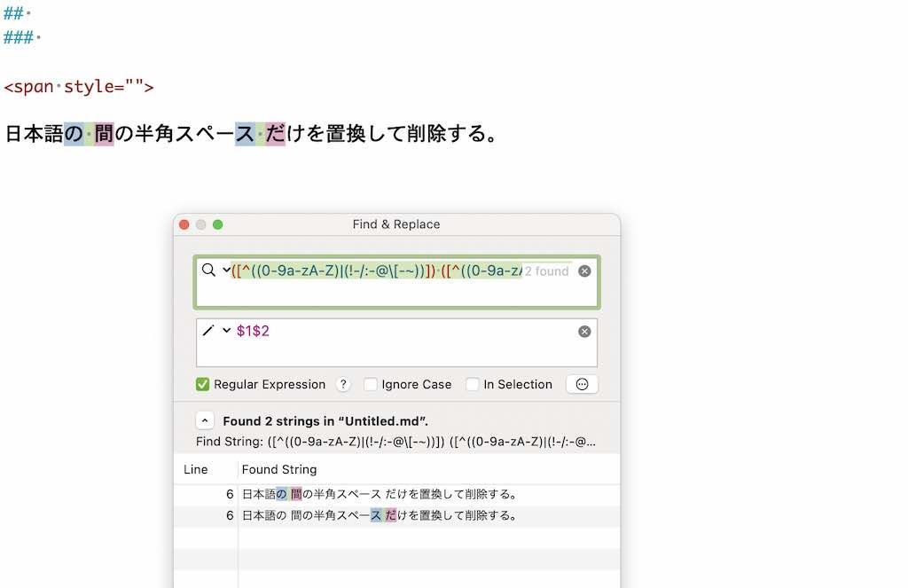The width and height of the screenshot is (908, 588).
Task: Uncheck the Regular Expression checkbox
Action: (202, 384)
